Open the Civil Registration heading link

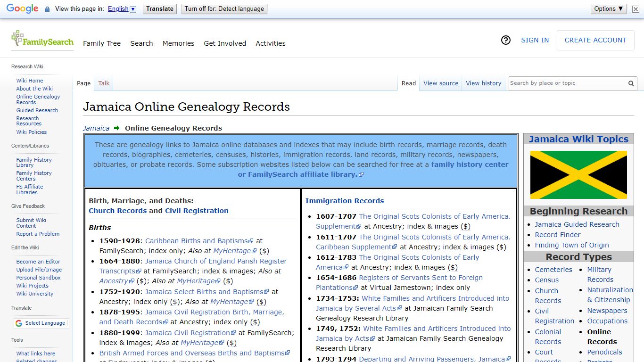point(197,211)
